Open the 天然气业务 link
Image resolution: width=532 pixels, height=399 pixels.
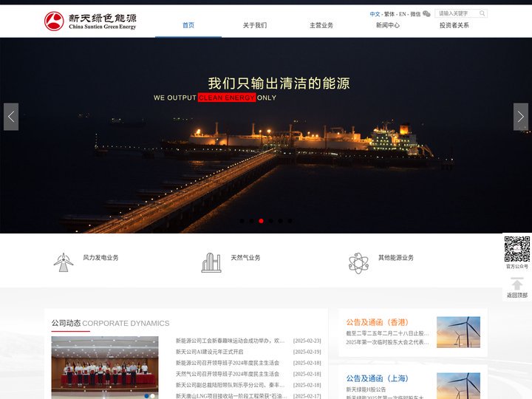pyautogui.click(x=245, y=258)
